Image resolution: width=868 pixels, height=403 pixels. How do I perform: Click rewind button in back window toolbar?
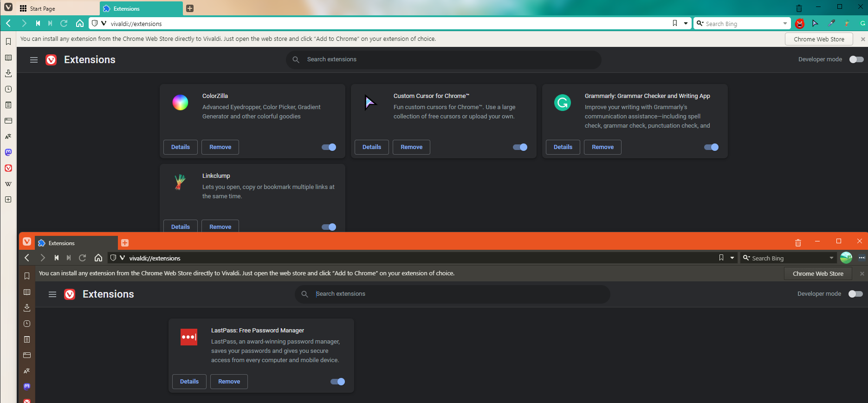click(38, 23)
